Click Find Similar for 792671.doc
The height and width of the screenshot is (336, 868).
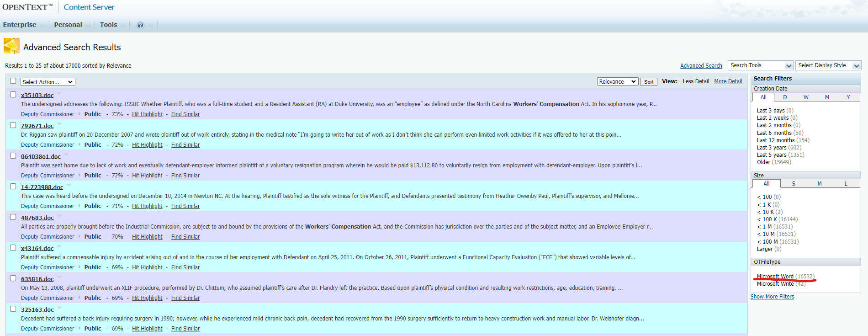click(x=185, y=145)
